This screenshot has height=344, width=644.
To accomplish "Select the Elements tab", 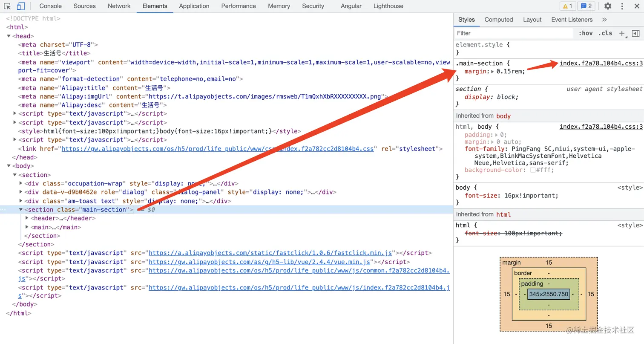I will point(155,6).
